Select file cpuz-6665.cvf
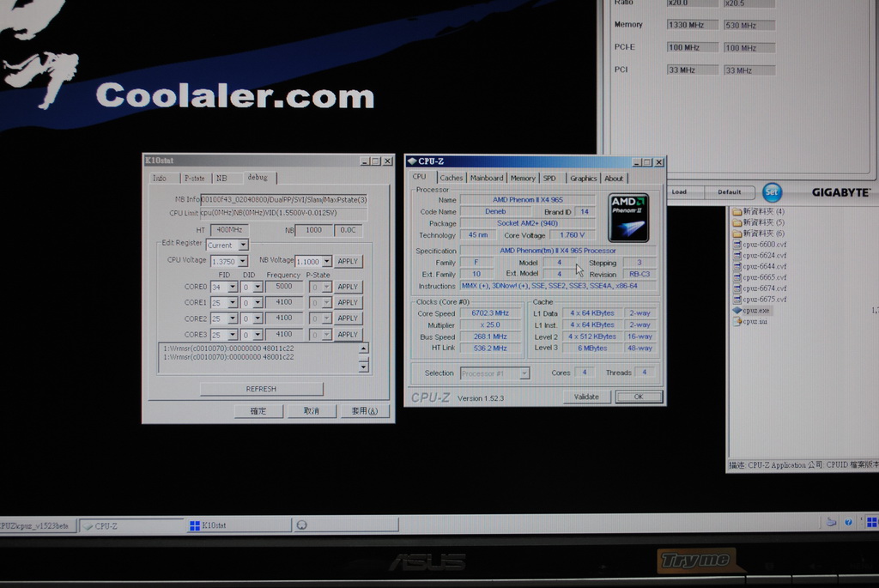This screenshot has width=879, height=588. pos(760,277)
